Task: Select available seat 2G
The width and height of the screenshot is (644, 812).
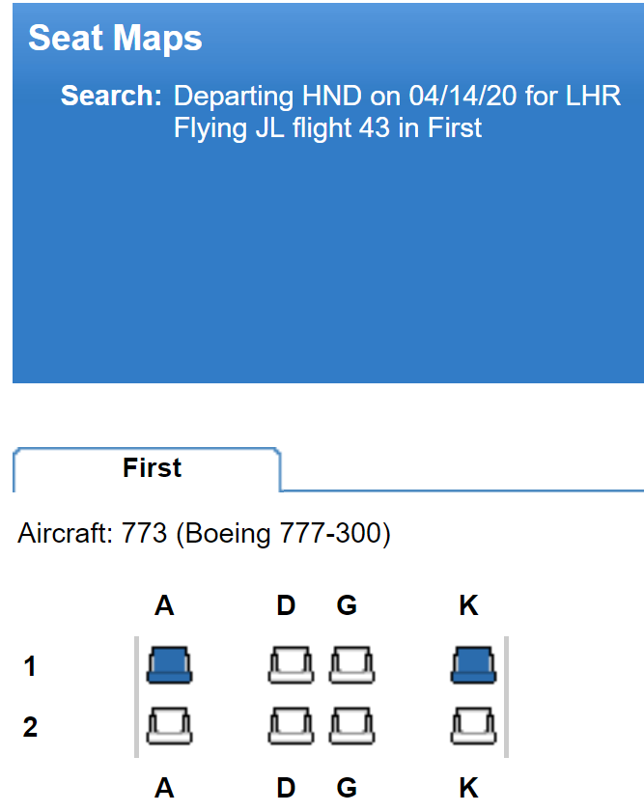Action: 351,726
